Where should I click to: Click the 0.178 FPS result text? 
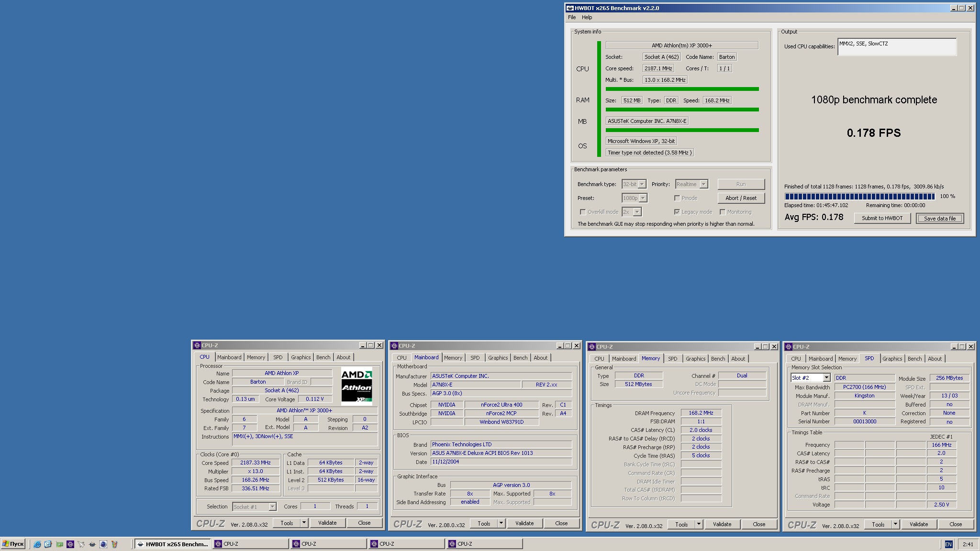click(874, 133)
